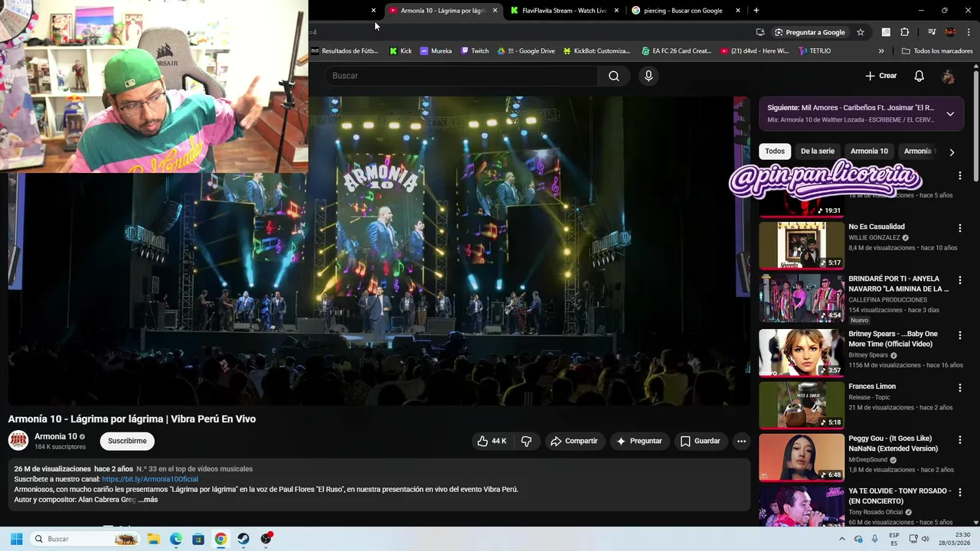
Task: Select the Armonia 10 filter chip
Action: pyautogui.click(x=869, y=152)
